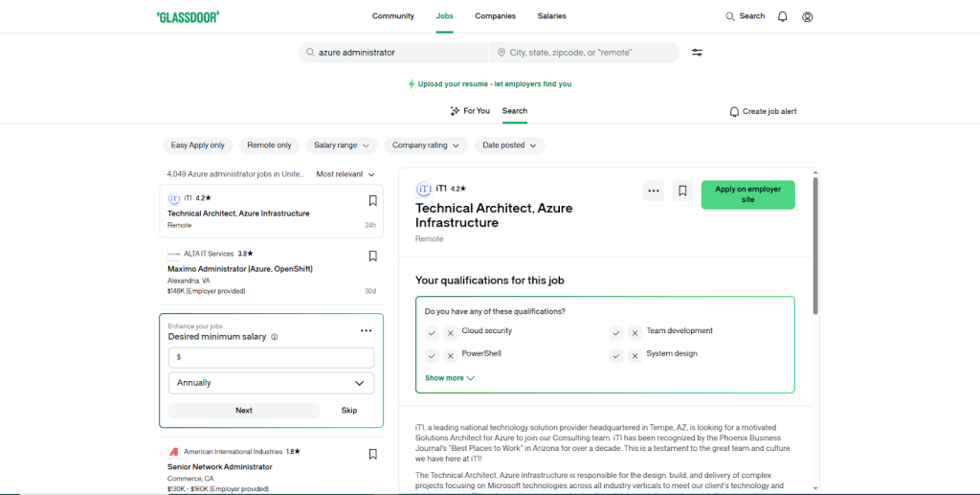Open the Maximo Administrator job listing
This screenshot has width=980, height=495.
point(240,269)
